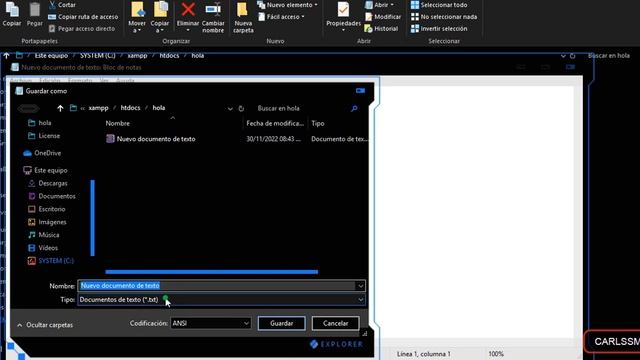Select the License folder in the sidebar
Screen dimensions: 640x360
[44, 136]
